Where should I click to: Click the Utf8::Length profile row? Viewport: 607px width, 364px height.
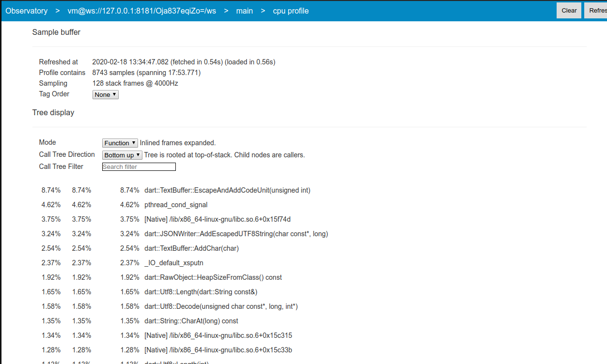200,292
